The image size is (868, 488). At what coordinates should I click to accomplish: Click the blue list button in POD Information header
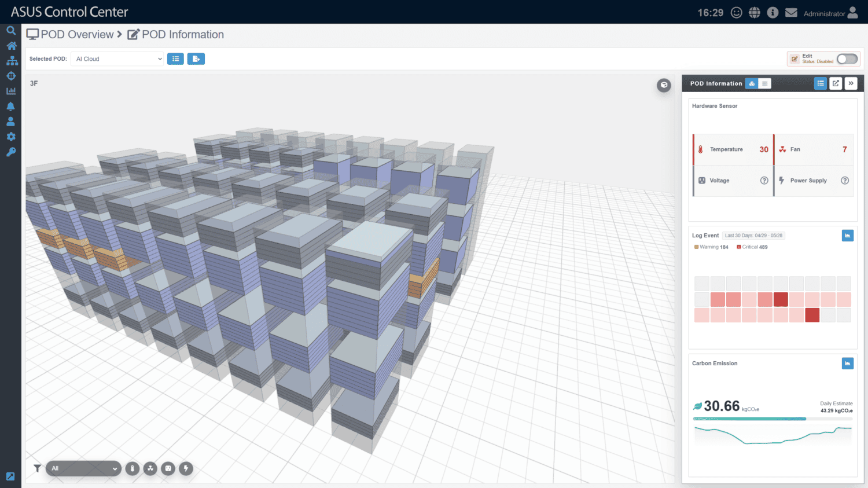[x=821, y=83]
